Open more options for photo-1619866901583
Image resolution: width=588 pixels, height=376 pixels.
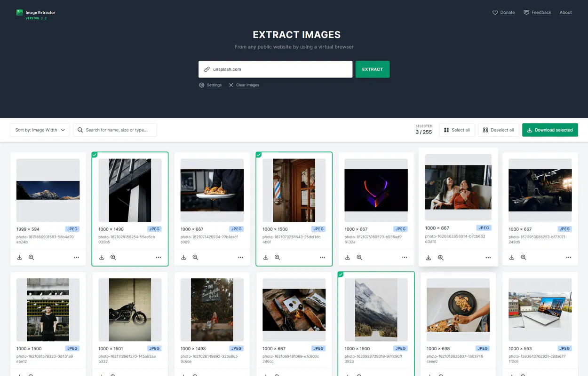point(76,258)
